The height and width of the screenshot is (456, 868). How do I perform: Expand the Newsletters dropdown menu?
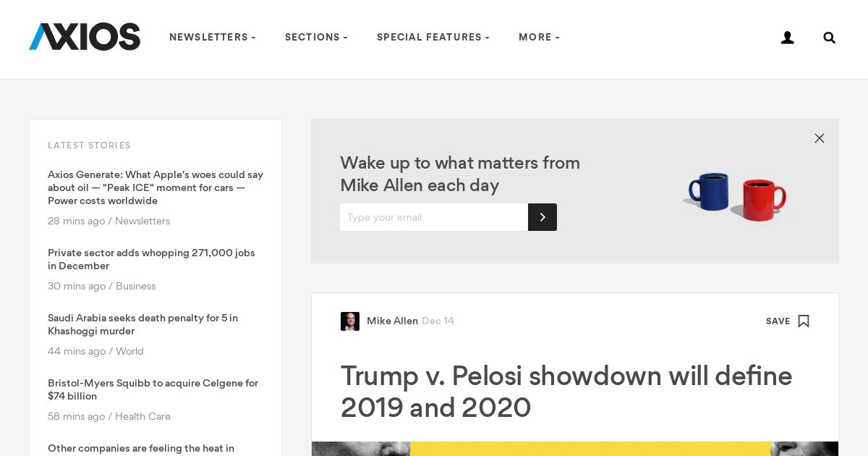pos(213,38)
